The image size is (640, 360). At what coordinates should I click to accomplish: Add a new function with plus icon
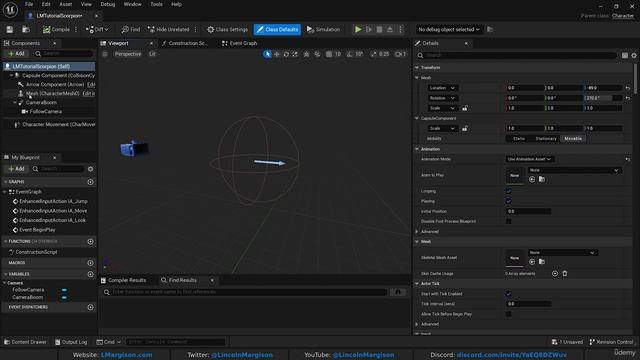[91, 242]
